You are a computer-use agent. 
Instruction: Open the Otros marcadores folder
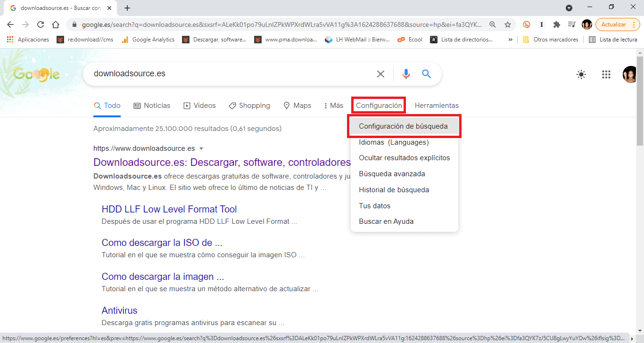(x=551, y=40)
